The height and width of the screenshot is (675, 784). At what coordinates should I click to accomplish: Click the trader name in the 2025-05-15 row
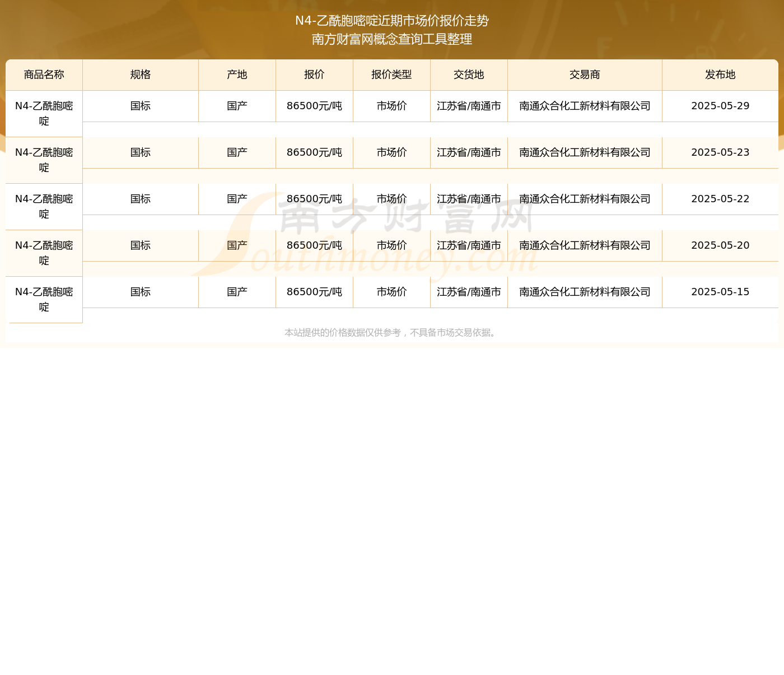click(x=585, y=292)
